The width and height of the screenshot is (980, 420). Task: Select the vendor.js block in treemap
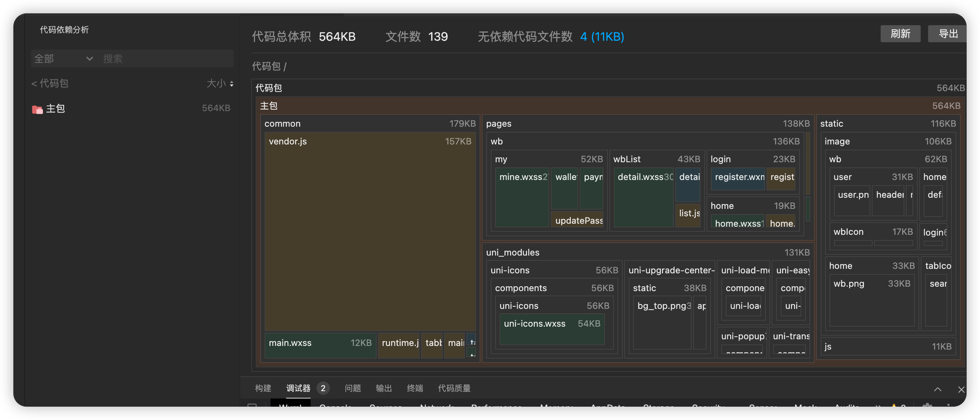click(370, 232)
